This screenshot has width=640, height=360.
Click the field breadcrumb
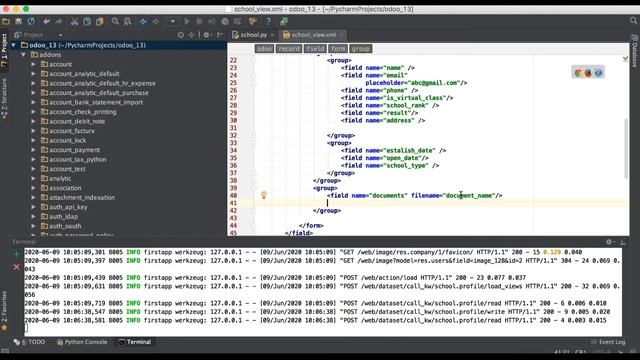(x=315, y=49)
